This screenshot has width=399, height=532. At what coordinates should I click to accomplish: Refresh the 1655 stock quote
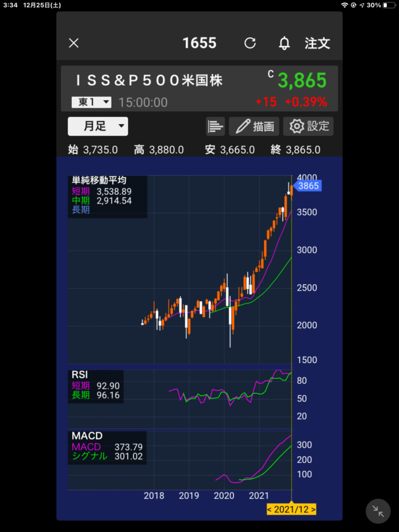tap(250, 43)
